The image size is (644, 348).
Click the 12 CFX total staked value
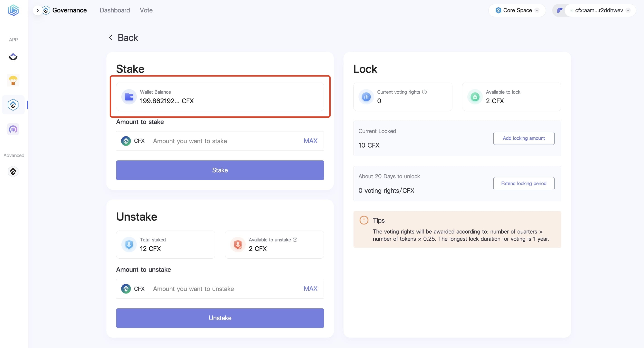tap(150, 249)
